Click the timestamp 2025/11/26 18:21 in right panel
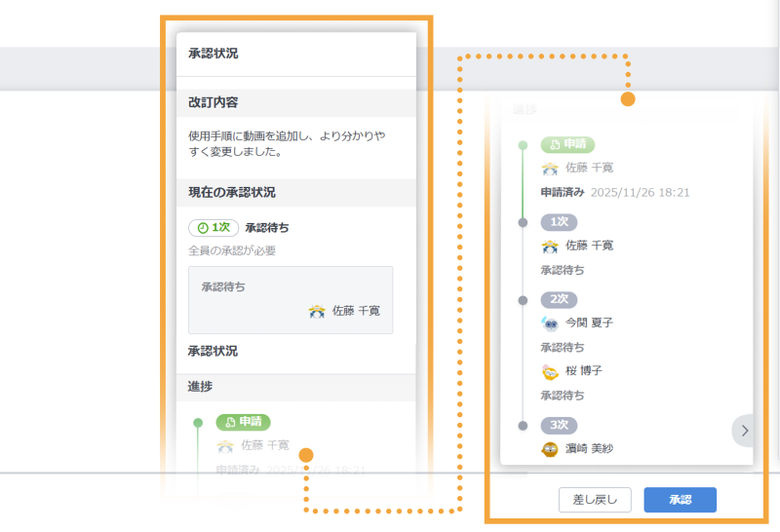 click(641, 193)
